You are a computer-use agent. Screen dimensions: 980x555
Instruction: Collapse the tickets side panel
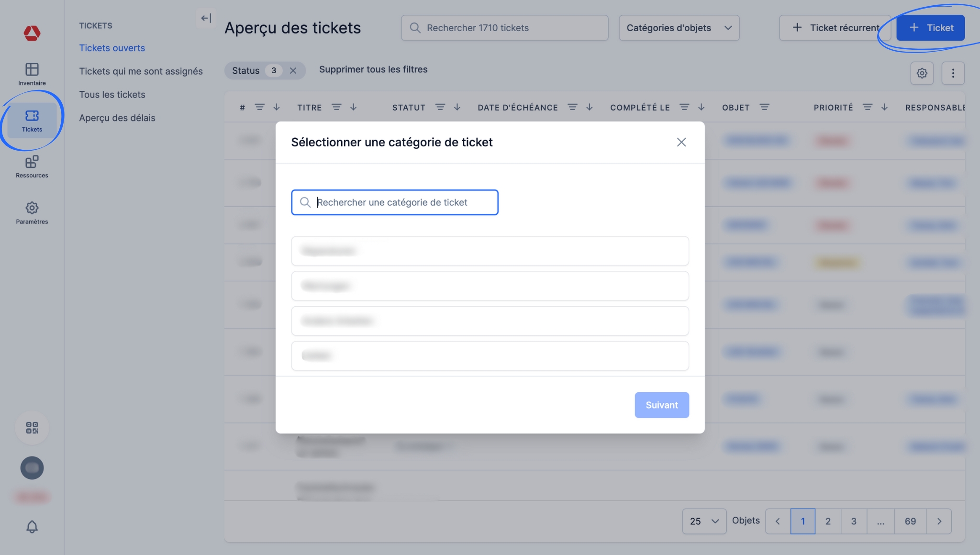(206, 18)
